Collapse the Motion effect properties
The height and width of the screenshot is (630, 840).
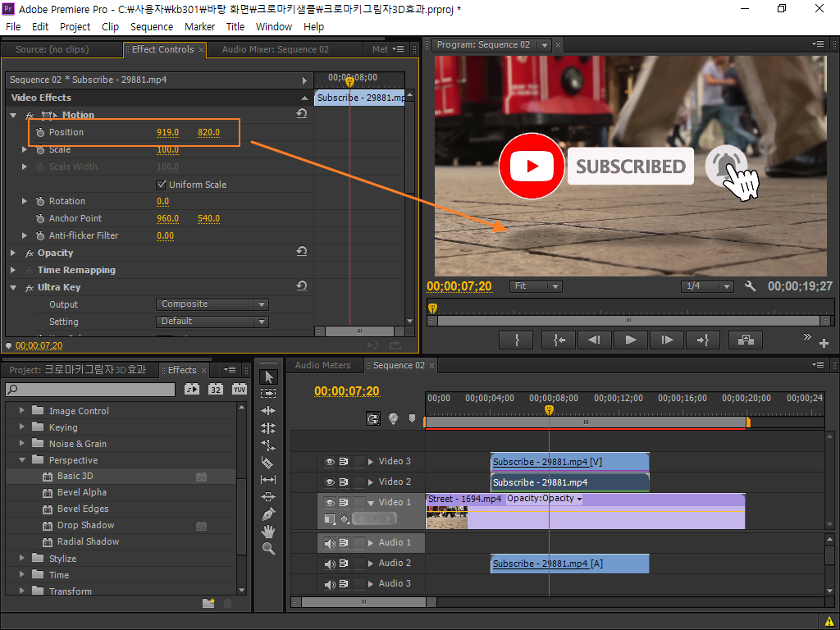coord(13,115)
